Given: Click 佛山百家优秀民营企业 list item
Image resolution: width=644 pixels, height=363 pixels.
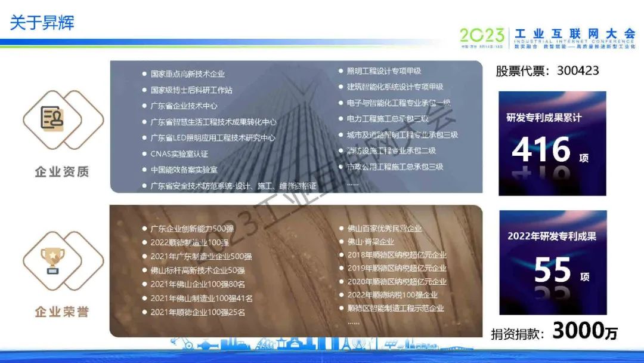Looking at the screenshot, I should 384,229.
